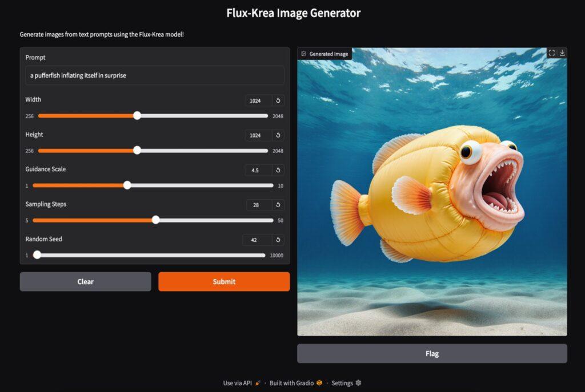
Task: Click the Height slider handle
Action: (x=137, y=150)
